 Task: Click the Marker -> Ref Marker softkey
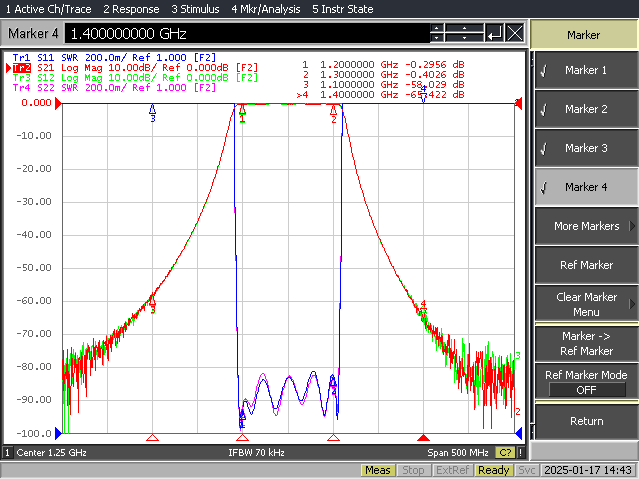[x=586, y=343]
